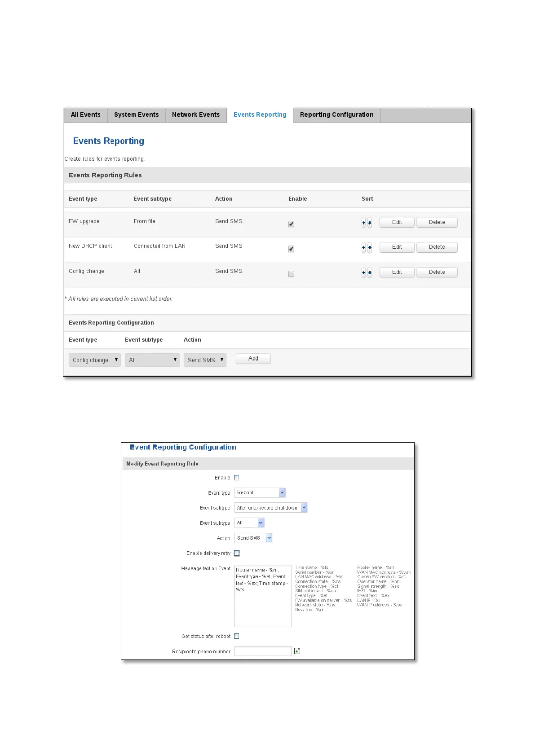
Task: Click 'From file' subtype cell
Action: (145, 221)
